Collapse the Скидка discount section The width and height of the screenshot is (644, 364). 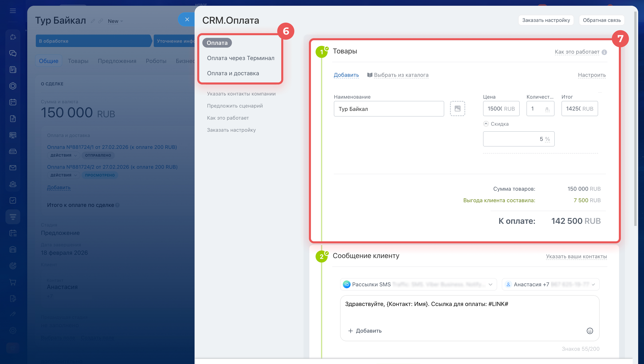pos(486,124)
